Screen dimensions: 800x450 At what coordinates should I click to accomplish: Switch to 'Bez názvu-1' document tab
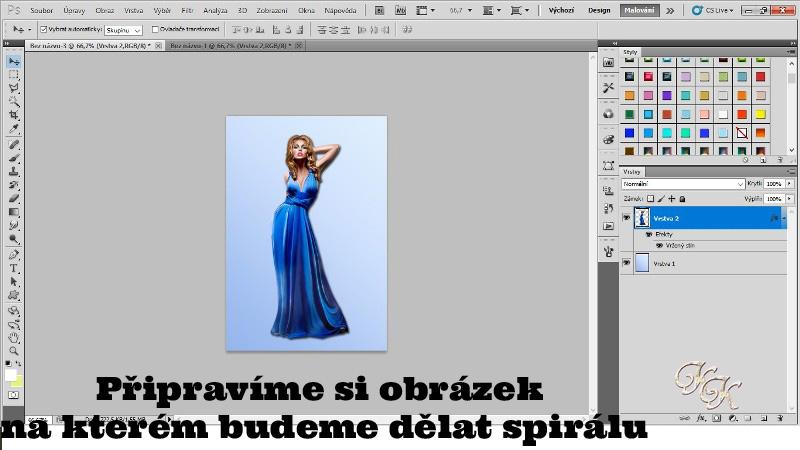tap(231, 46)
